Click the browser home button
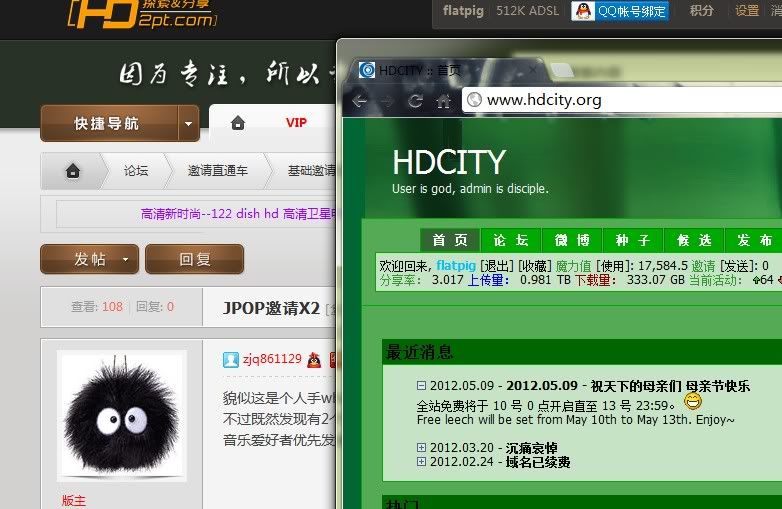This screenshot has height=509, width=782. (443, 101)
